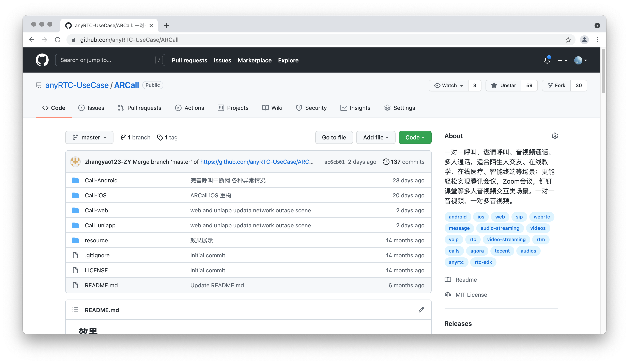Click the browser address bar URL
Image resolution: width=629 pixels, height=364 pixels.
[129, 40]
